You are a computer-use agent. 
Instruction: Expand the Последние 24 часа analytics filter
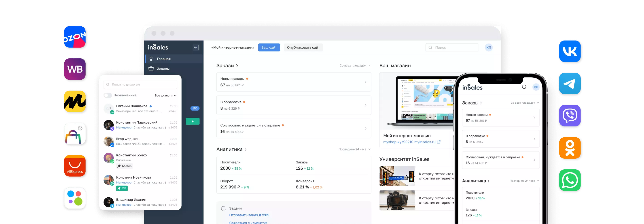point(354,149)
